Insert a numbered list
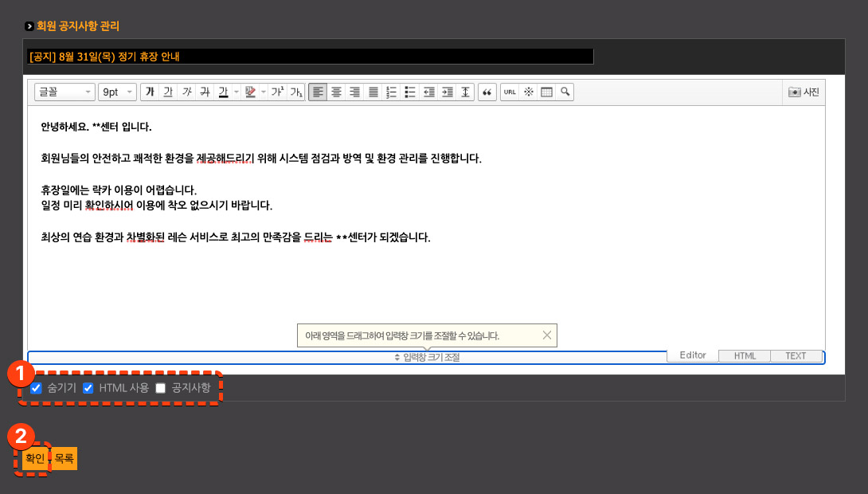 pos(391,92)
